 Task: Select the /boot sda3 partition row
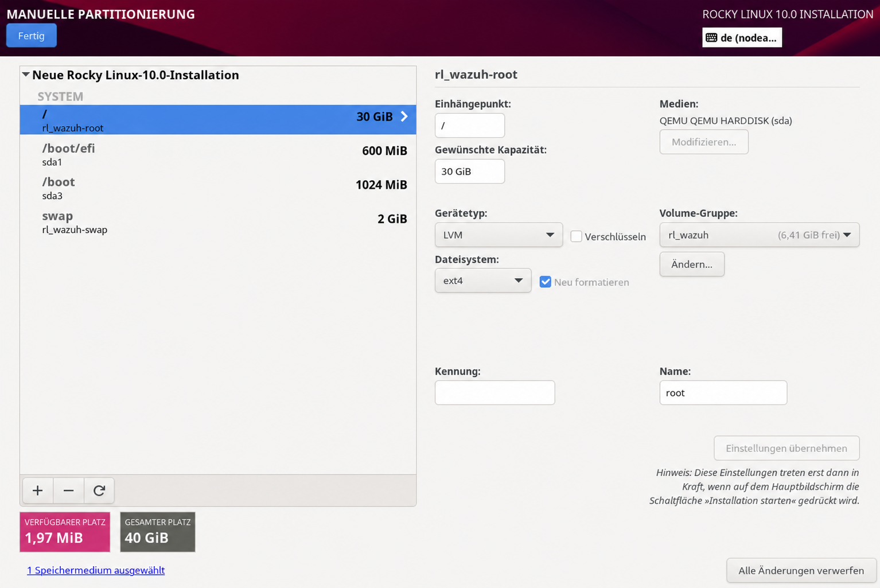pyautogui.click(x=218, y=188)
